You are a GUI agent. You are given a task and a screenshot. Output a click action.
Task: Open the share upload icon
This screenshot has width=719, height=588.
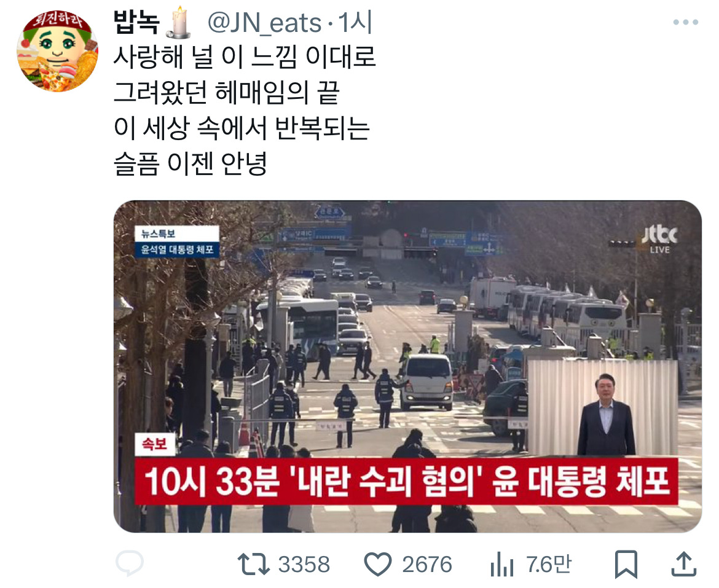[x=684, y=563]
